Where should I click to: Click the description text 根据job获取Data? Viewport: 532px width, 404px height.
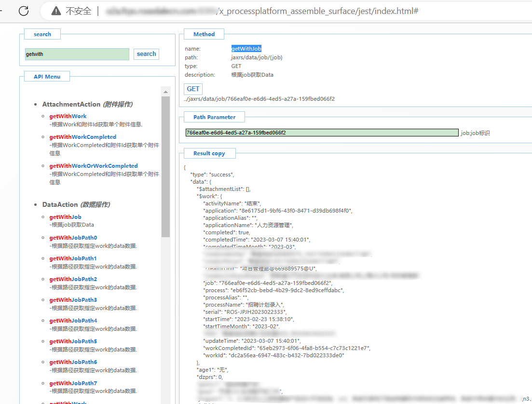pyautogui.click(x=252, y=75)
